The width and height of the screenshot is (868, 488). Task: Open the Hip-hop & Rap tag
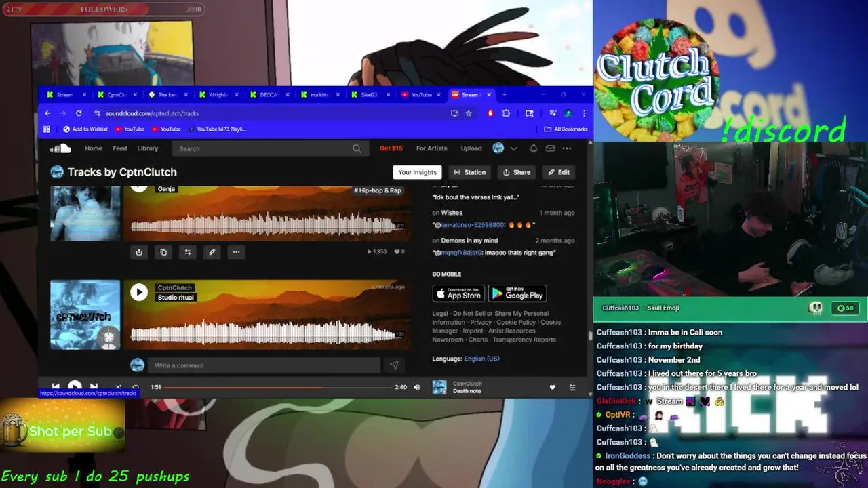(x=378, y=190)
